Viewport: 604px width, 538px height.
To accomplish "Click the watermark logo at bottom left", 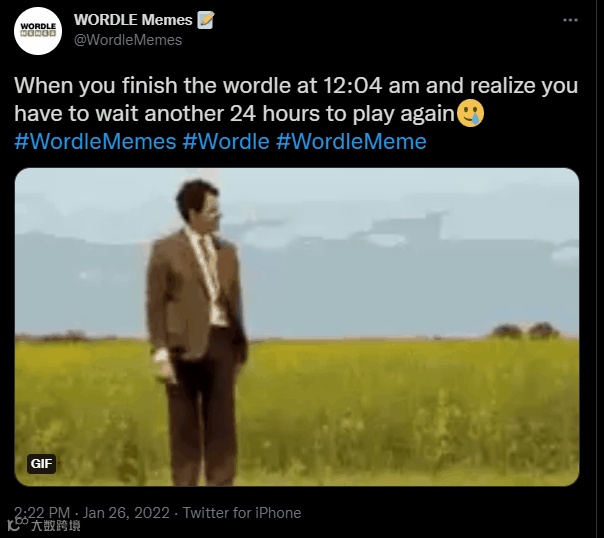I will pos(44,525).
